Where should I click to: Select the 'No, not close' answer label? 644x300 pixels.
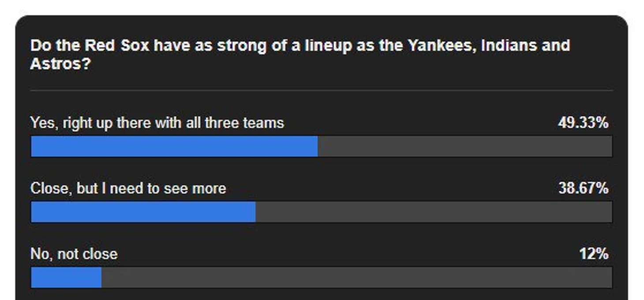[74, 254]
